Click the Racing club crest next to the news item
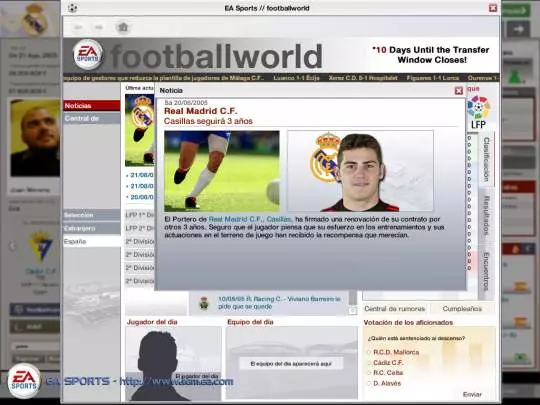Screen dimensions: 540x405 [x=204, y=303]
